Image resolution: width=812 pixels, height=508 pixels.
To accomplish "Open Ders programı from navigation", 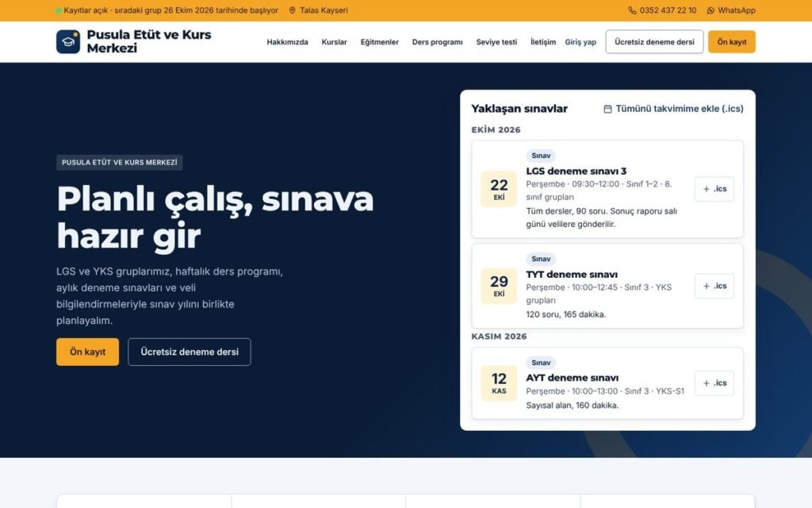I will click(438, 42).
